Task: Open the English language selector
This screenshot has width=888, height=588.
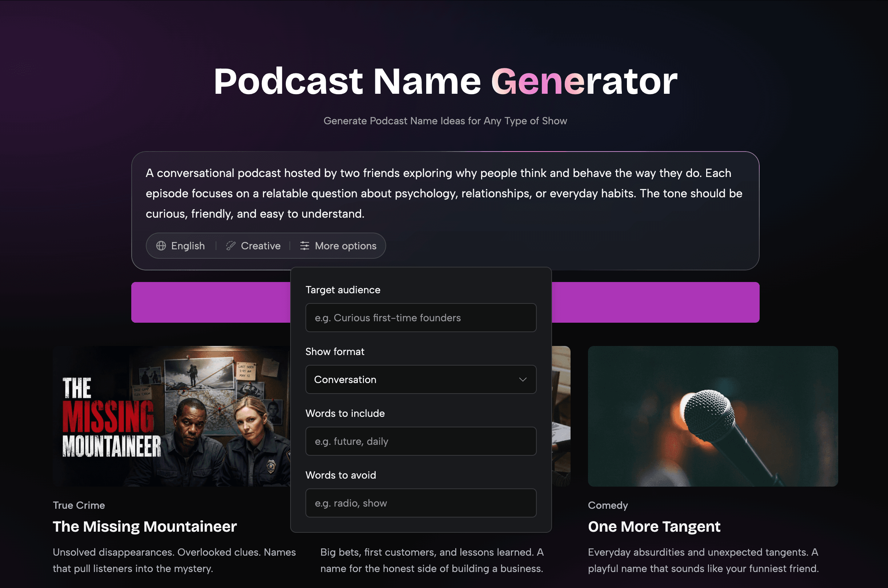Action: (x=180, y=246)
